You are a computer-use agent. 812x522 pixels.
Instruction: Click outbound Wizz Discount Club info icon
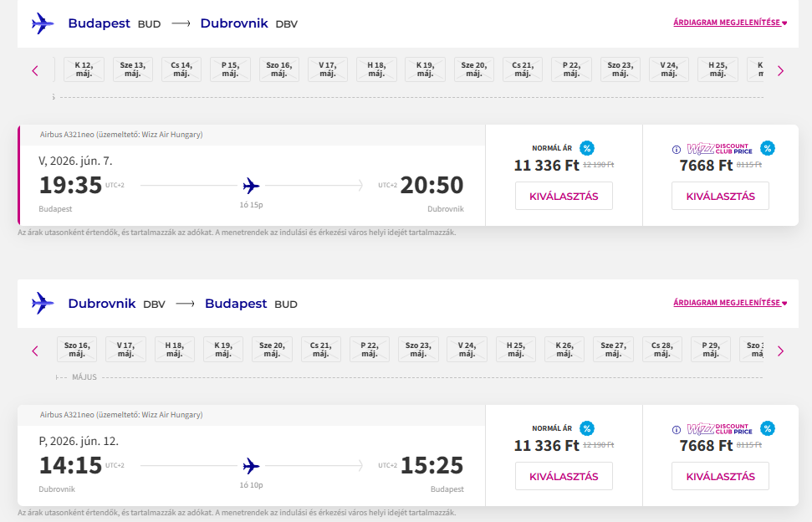[677, 150]
